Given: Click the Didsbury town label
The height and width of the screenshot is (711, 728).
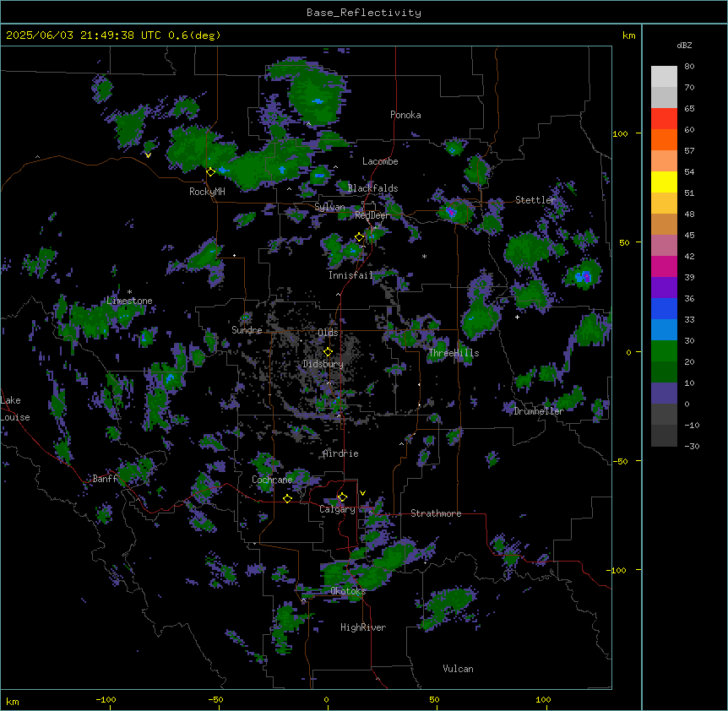Looking at the screenshot, I should point(323,364).
